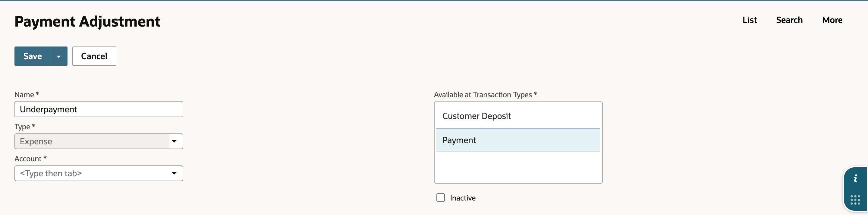Image resolution: width=868 pixels, height=215 pixels.
Task: Open the info icon in side panel
Action: pyautogui.click(x=855, y=178)
